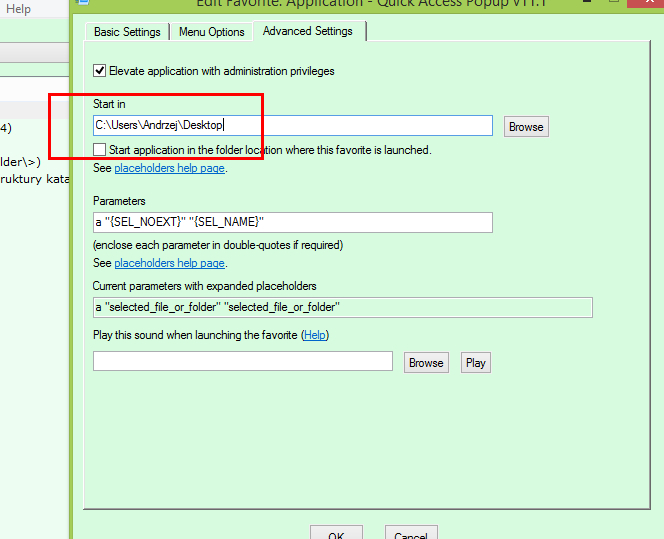Click the 'Play this sound when launching' label
Image resolution: width=664 pixels, height=539 pixels.
tap(195, 335)
